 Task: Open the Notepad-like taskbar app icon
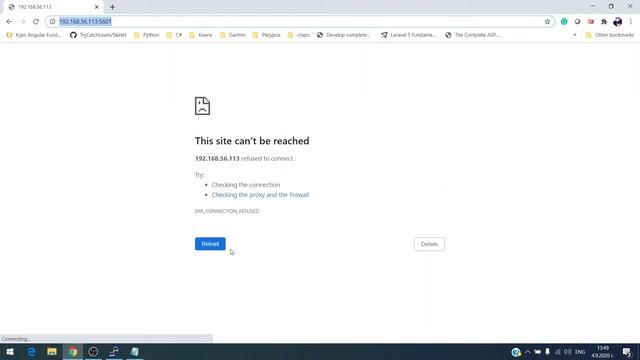pos(134,351)
